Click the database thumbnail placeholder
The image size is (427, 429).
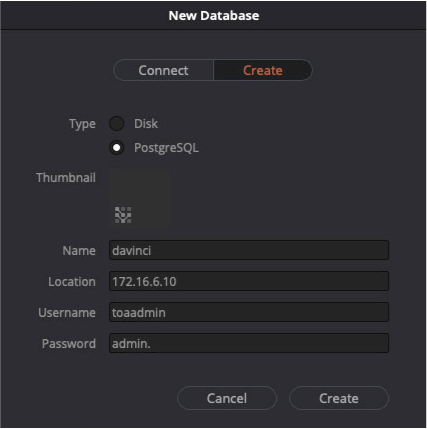pos(139,199)
